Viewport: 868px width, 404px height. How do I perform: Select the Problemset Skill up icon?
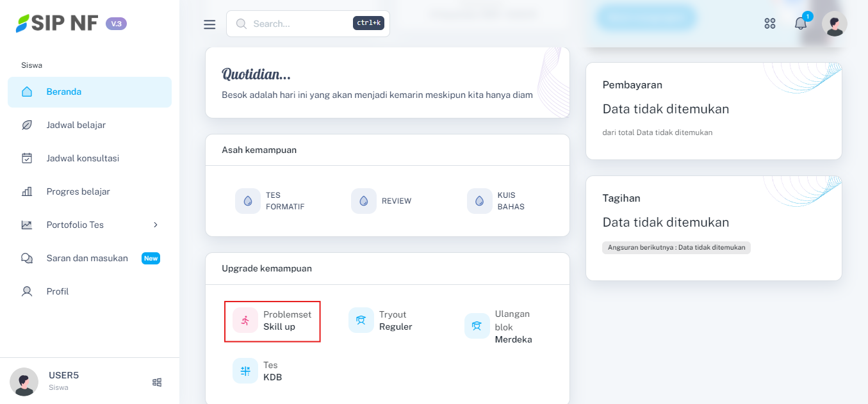245,321
